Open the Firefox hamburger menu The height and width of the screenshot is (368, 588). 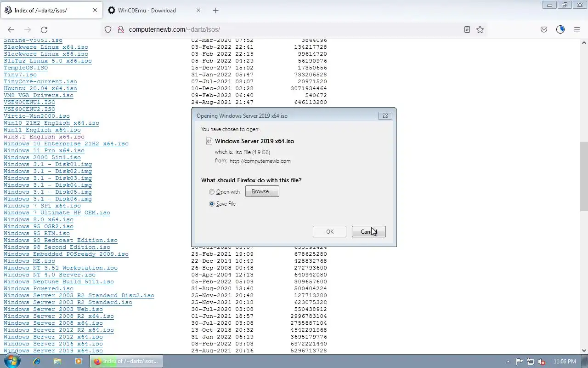point(577,29)
